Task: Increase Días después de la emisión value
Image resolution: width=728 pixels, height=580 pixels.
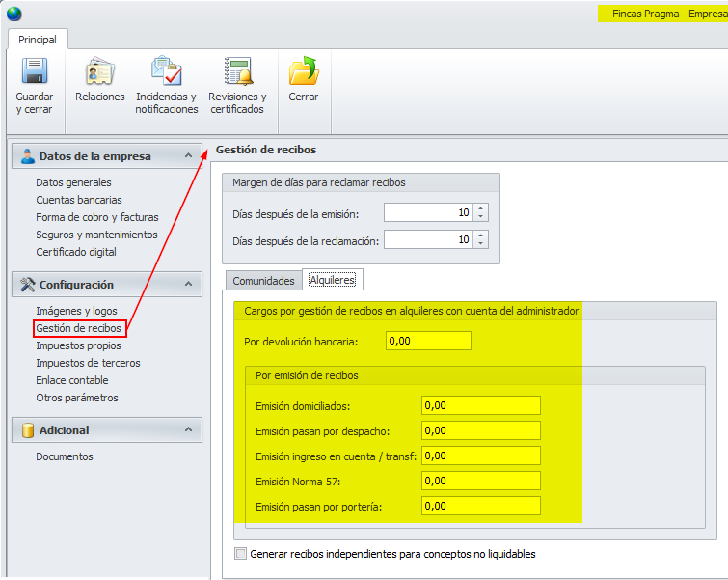Action: [x=481, y=208]
